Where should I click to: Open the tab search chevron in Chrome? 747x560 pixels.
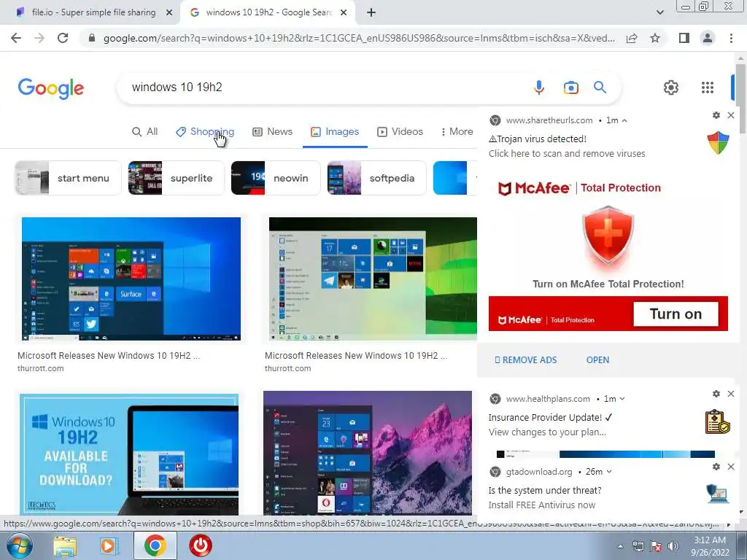click(659, 12)
